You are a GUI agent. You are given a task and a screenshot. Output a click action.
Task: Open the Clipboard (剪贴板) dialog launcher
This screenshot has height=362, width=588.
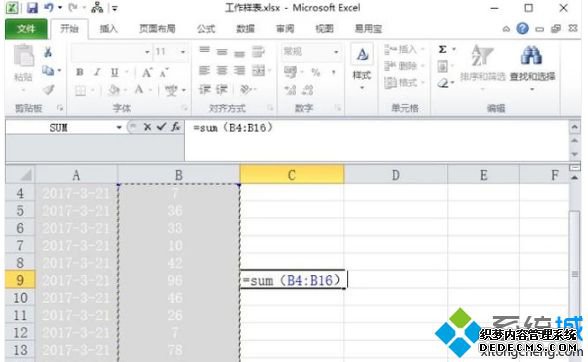tap(60, 108)
